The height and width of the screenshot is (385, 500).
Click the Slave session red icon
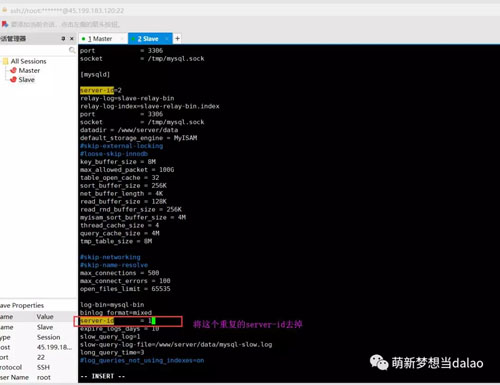tap(13, 80)
